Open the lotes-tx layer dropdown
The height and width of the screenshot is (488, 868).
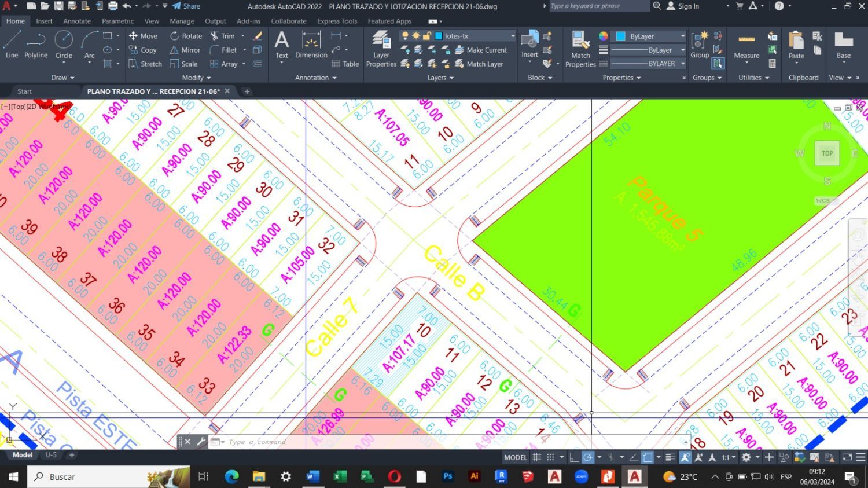[x=475, y=36]
